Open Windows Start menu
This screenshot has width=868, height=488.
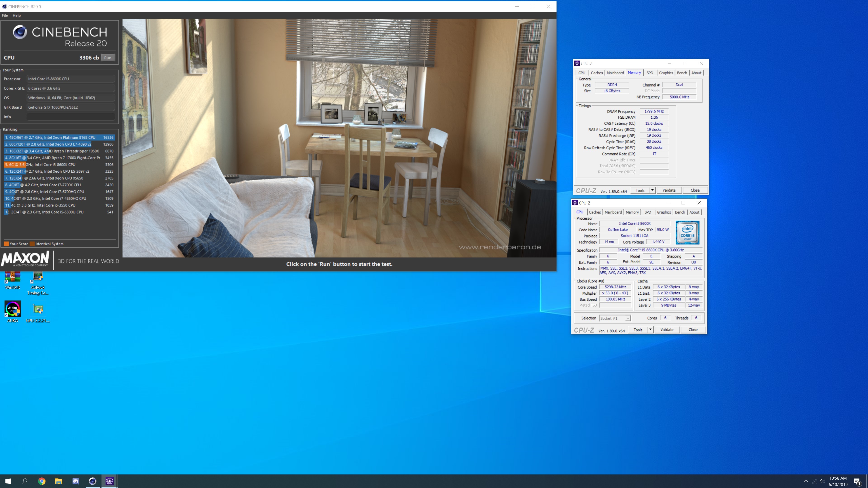coord(8,481)
